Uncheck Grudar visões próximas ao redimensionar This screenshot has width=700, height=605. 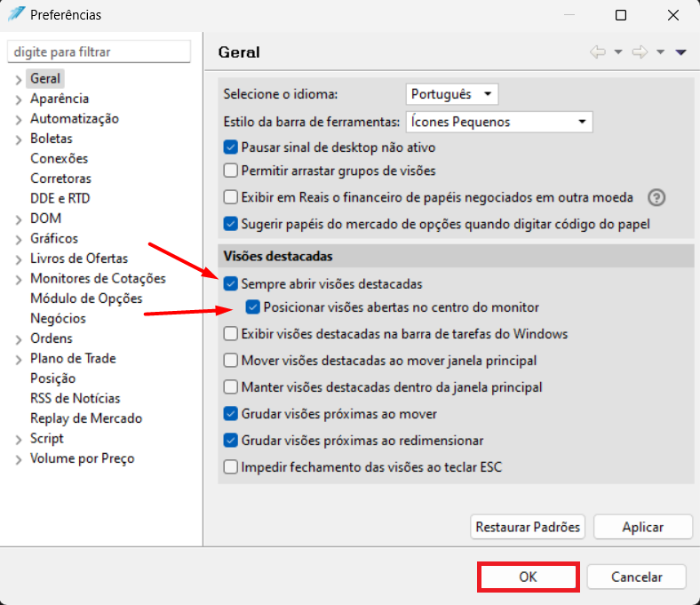tap(230, 441)
